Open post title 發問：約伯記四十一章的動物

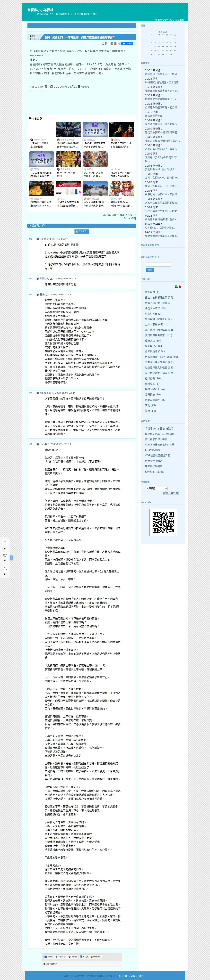(79, 37)
